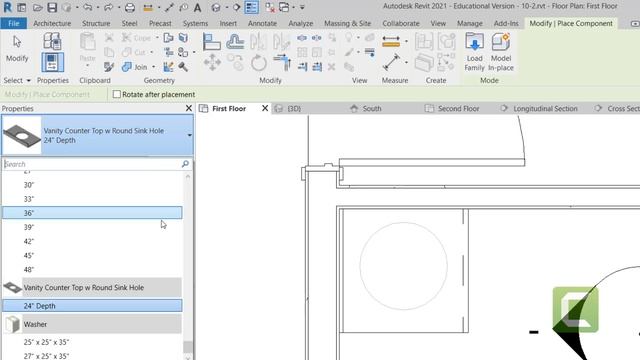Click the Switch Windows icon in quick access toolbar

284,7
